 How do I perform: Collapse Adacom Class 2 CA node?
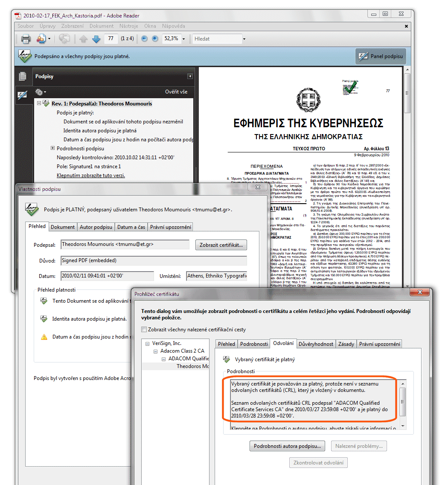pyautogui.click(x=155, y=351)
